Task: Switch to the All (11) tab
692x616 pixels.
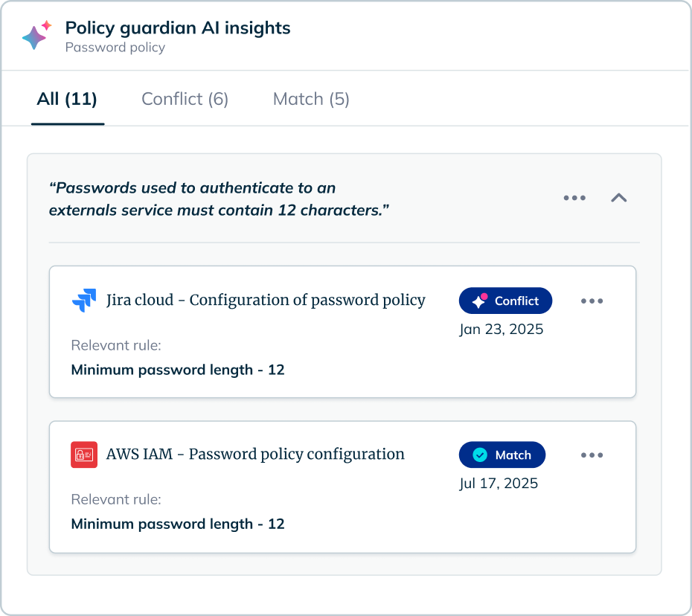Action: [x=67, y=99]
